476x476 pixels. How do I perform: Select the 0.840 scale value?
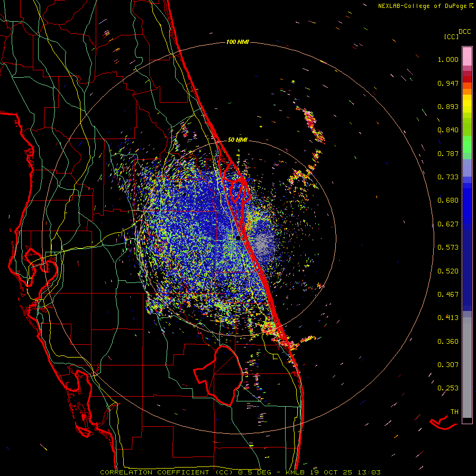pos(448,130)
